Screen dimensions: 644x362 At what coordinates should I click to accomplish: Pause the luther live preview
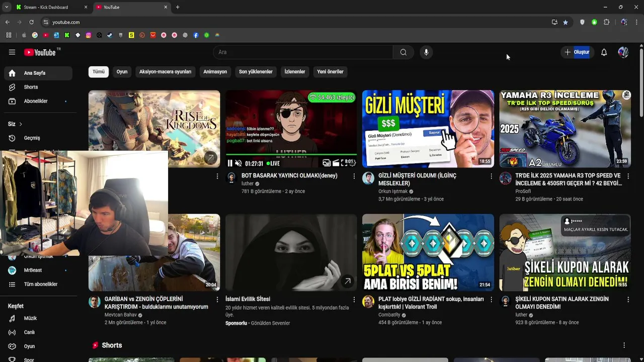coord(230,163)
